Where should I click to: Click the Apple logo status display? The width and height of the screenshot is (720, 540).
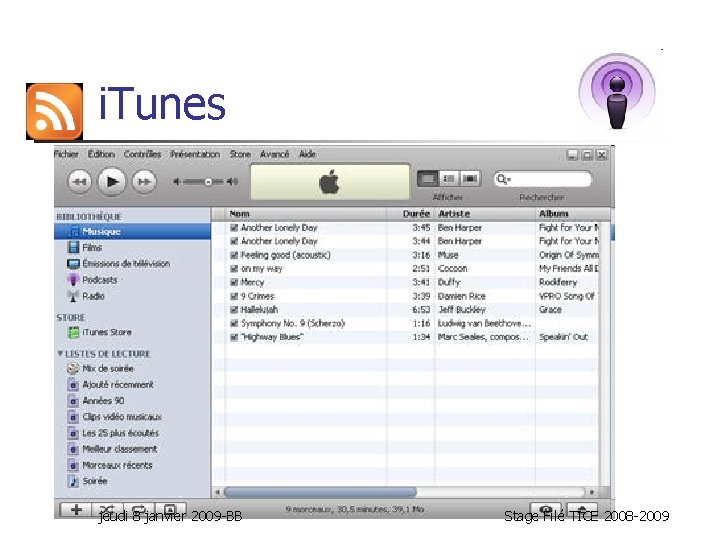click(x=330, y=182)
